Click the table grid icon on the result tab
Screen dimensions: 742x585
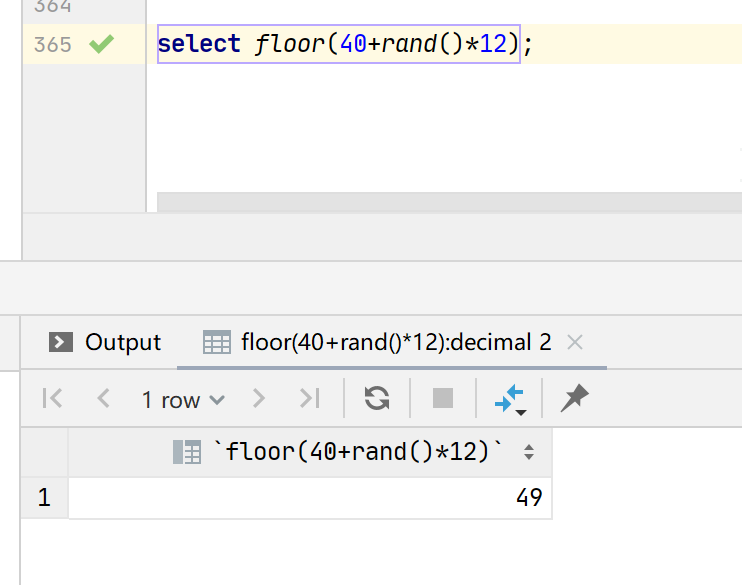pyautogui.click(x=217, y=342)
